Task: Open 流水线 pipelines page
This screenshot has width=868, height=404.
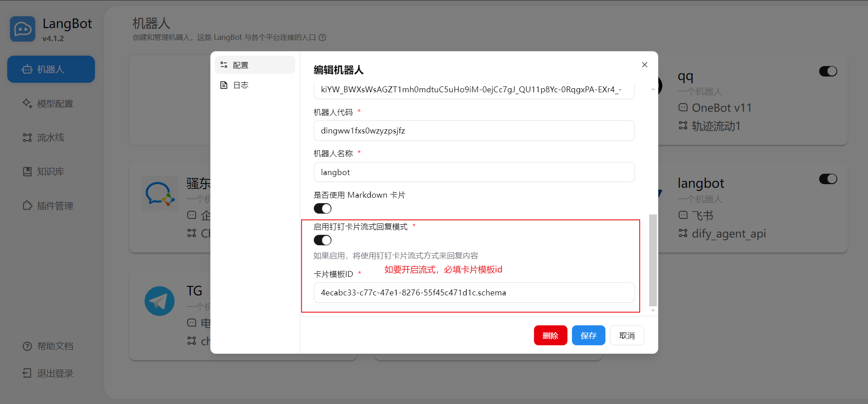Action: 51,138
